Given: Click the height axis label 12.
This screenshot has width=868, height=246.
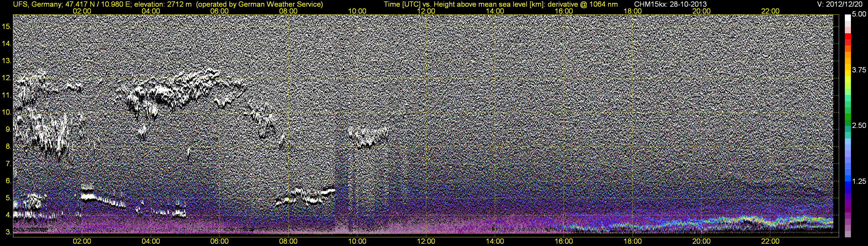Looking at the screenshot, I should click(x=7, y=78).
